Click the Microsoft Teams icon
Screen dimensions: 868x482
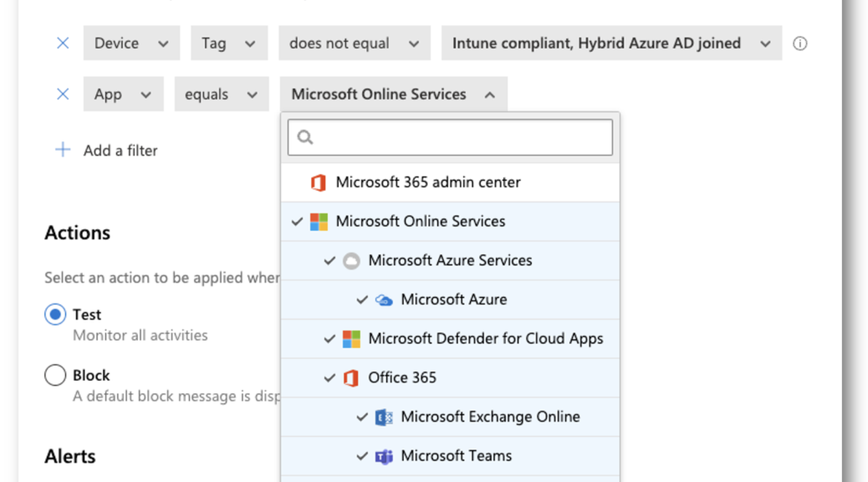pos(384,457)
